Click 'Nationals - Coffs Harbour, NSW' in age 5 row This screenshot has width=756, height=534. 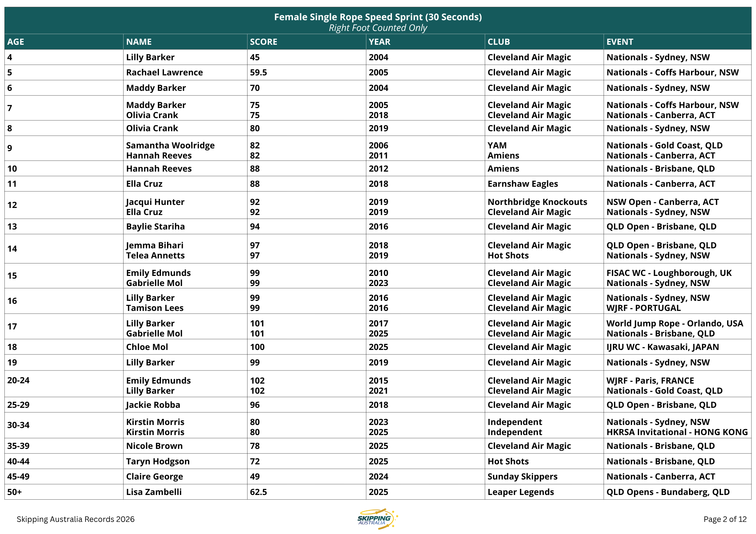click(x=672, y=72)
